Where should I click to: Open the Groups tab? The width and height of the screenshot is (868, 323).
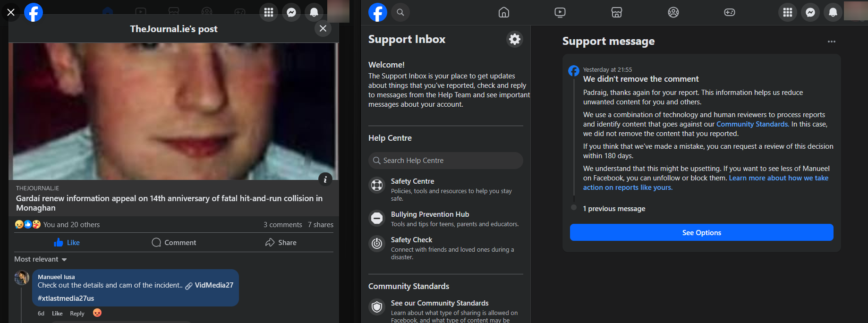click(673, 12)
